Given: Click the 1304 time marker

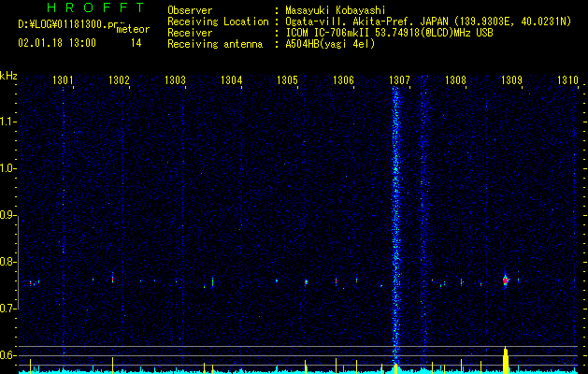Looking at the screenshot, I should [x=232, y=80].
